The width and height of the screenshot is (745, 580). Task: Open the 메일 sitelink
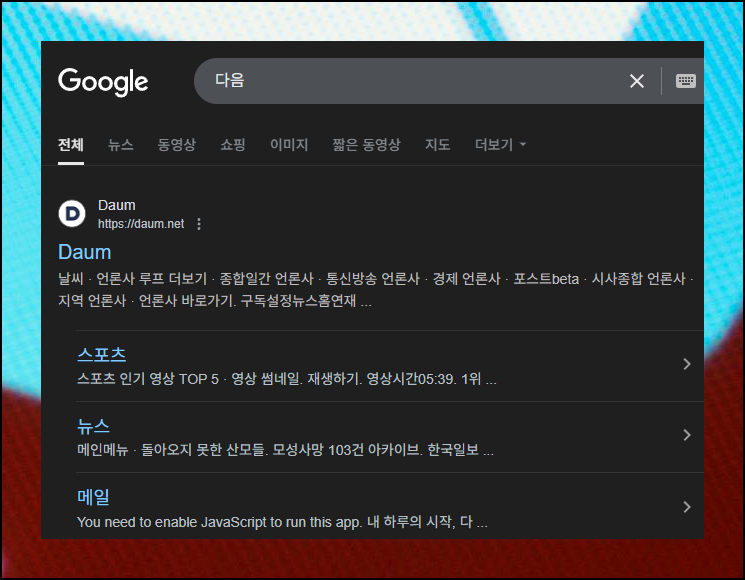[x=93, y=497]
